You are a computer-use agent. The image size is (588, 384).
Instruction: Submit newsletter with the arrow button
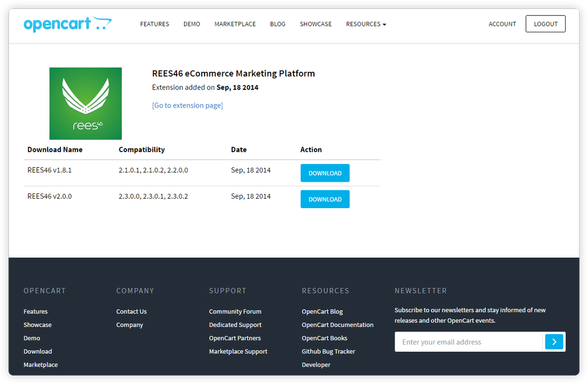554,342
